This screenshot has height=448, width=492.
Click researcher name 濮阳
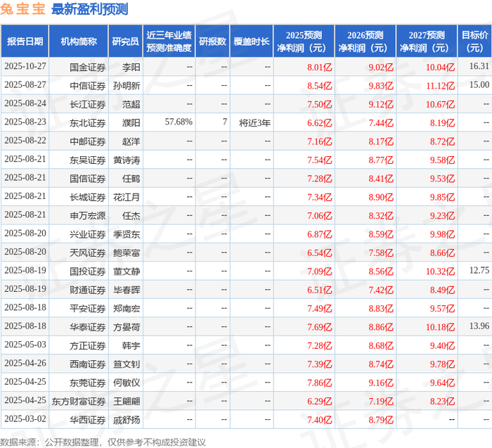click(131, 123)
